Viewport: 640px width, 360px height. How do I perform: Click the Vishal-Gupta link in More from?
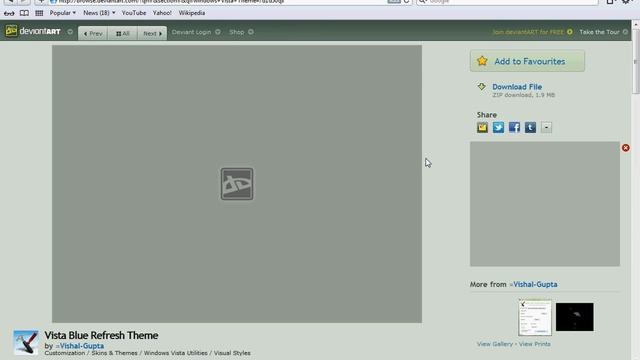click(535, 284)
